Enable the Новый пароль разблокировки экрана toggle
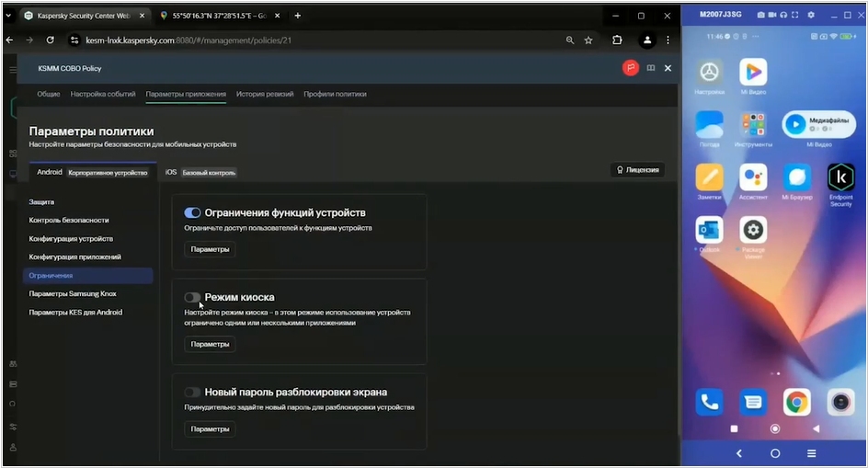Screen dimensions: 868x468 (192, 392)
